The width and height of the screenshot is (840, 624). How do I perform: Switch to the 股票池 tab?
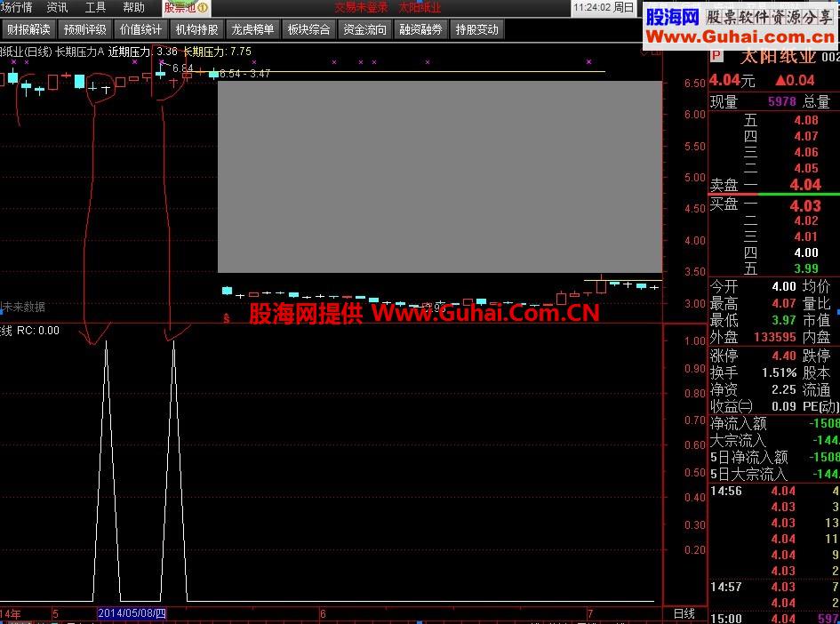[186, 7]
